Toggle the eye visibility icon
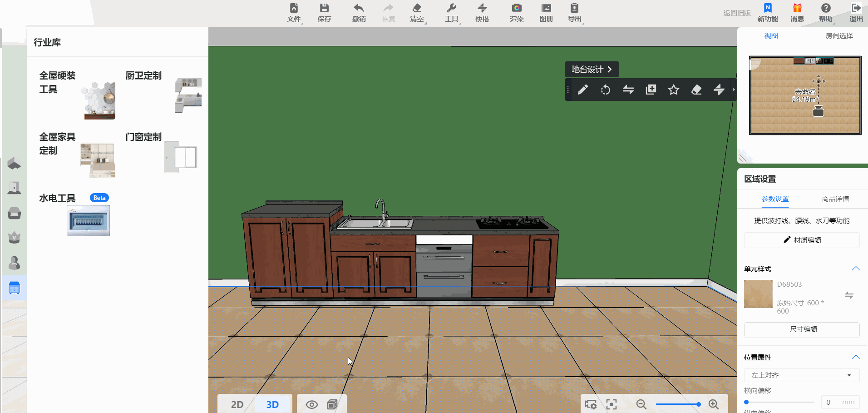 312,404
